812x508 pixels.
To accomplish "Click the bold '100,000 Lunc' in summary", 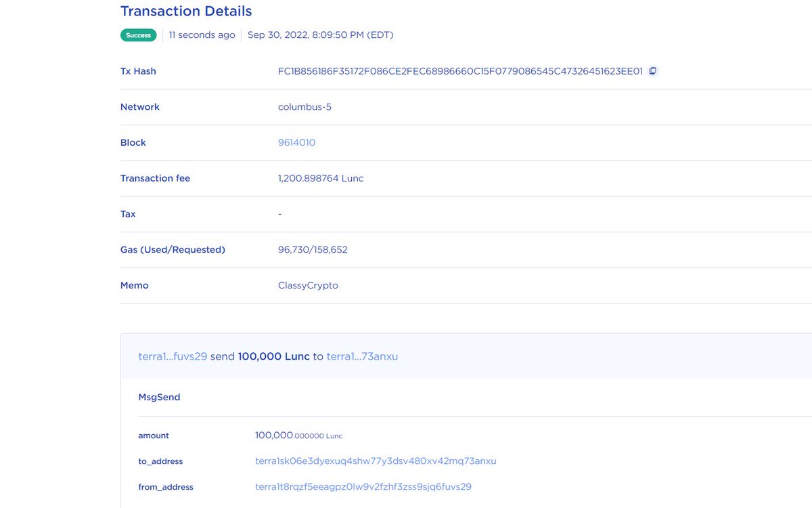I will pyautogui.click(x=273, y=356).
